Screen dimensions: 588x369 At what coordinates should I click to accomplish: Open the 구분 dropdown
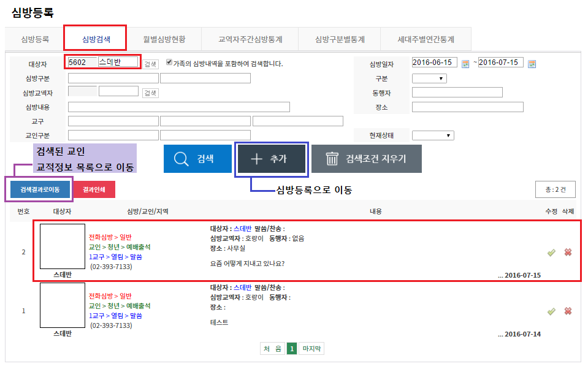pyautogui.click(x=429, y=78)
